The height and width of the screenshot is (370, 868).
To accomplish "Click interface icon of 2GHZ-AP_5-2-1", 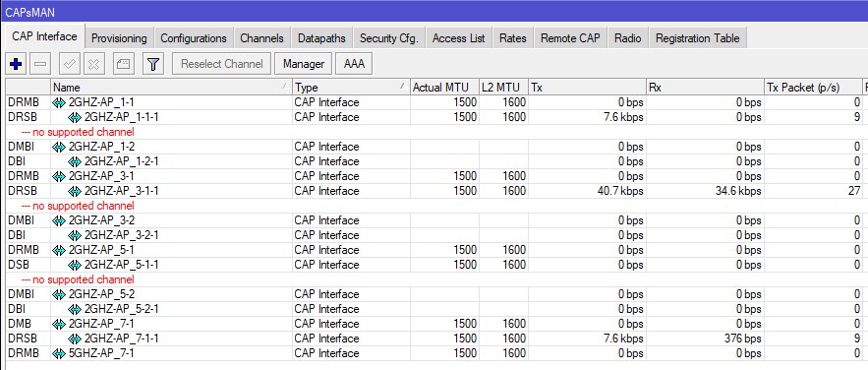I will pos(75,309).
